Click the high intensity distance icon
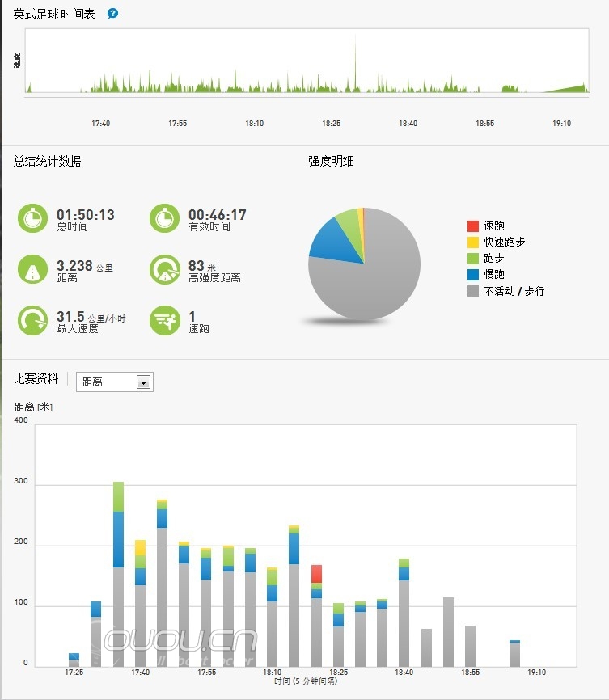The image size is (609, 700). (164, 271)
